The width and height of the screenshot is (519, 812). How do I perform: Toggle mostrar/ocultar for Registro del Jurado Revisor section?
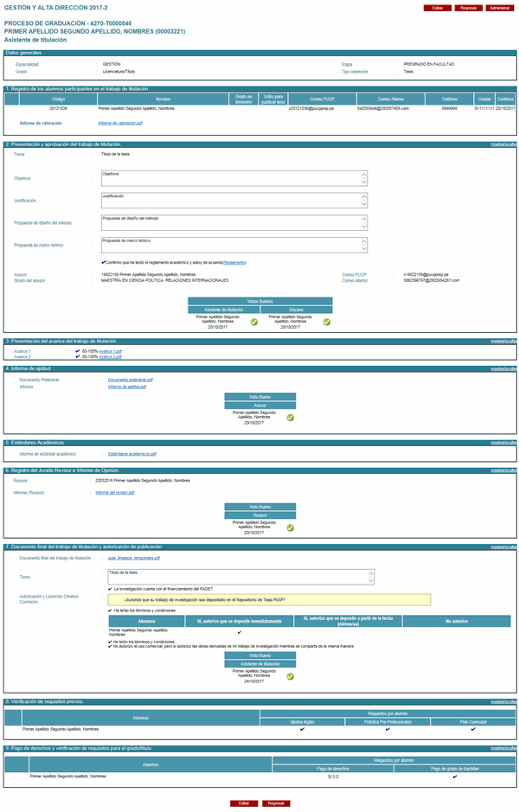pos(503,470)
